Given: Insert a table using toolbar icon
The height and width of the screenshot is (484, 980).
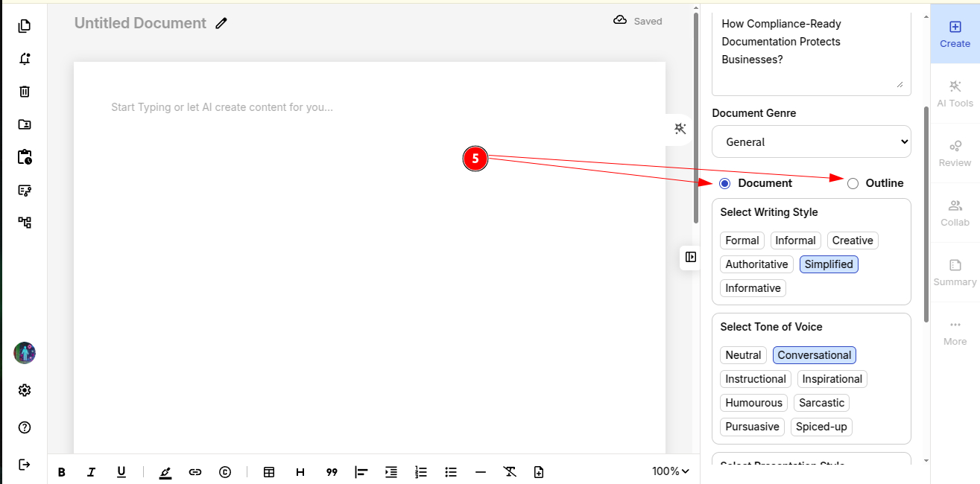Looking at the screenshot, I should pos(269,471).
